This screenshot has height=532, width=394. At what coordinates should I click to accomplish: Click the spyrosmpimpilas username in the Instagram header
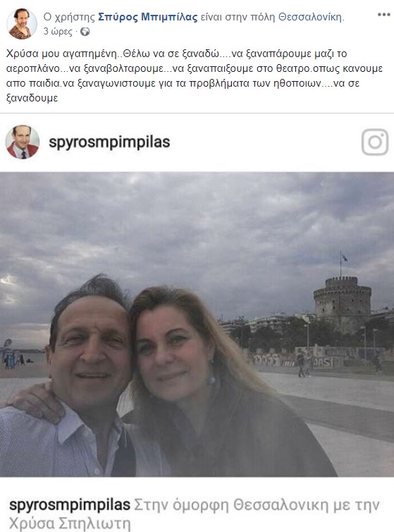pyautogui.click(x=109, y=142)
